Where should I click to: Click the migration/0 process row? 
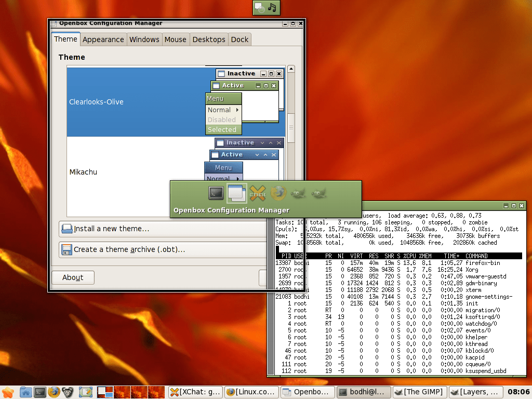point(398,310)
